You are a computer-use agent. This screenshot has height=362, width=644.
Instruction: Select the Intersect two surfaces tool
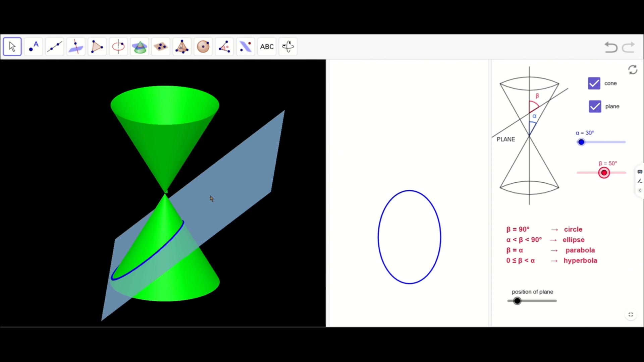click(140, 47)
